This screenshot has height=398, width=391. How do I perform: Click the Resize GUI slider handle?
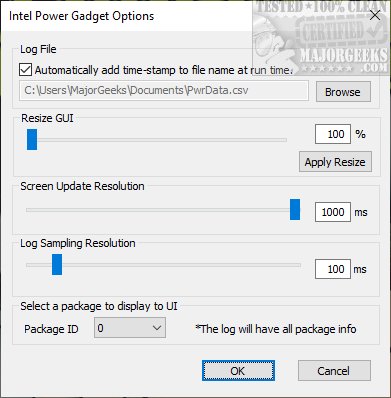point(32,140)
